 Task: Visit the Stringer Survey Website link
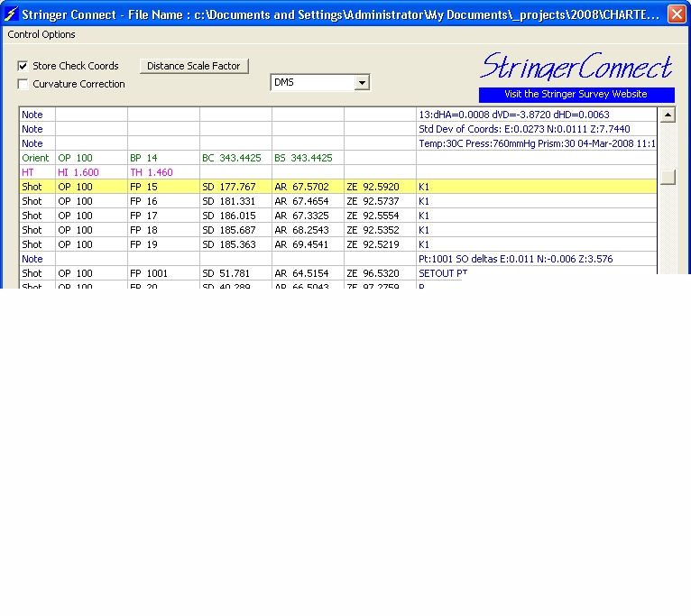click(x=576, y=95)
